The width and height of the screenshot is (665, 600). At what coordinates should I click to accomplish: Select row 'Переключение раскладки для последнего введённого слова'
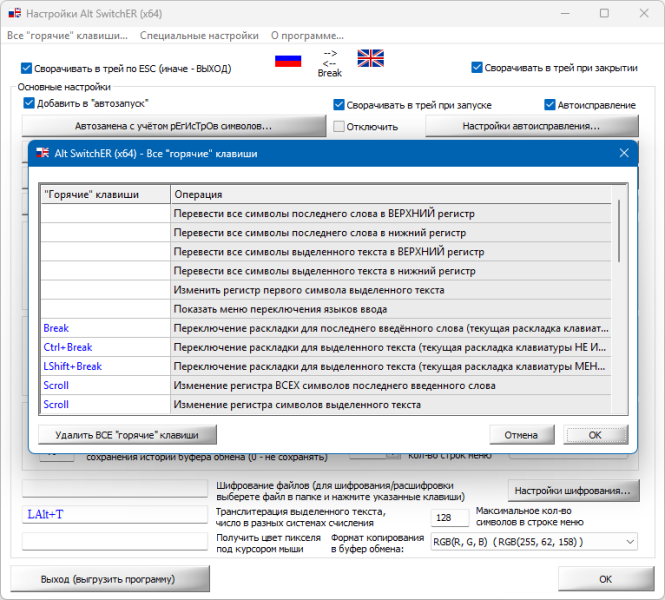(326, 328)
